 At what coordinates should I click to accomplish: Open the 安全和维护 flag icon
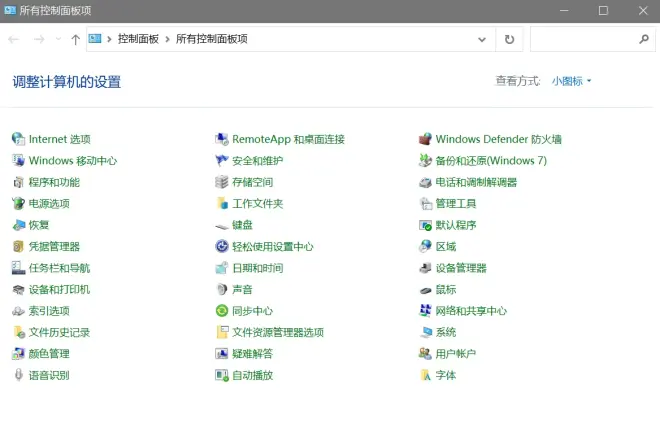222,160
